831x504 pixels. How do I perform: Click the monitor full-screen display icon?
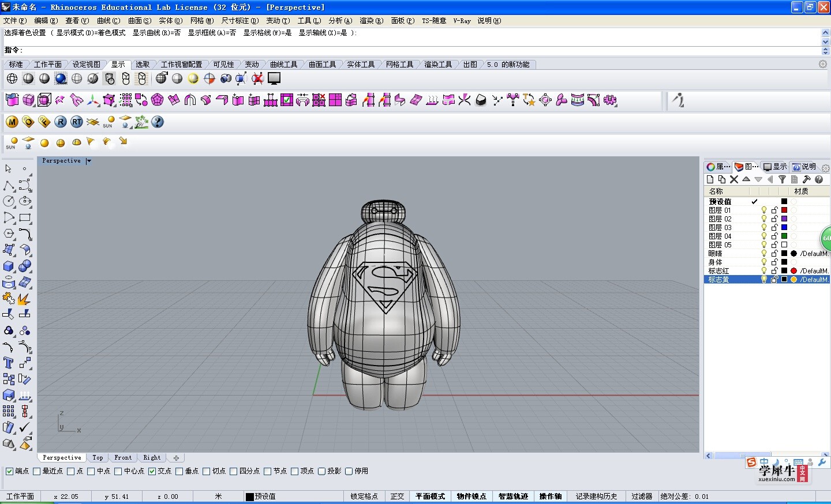[x=274, y=78]
